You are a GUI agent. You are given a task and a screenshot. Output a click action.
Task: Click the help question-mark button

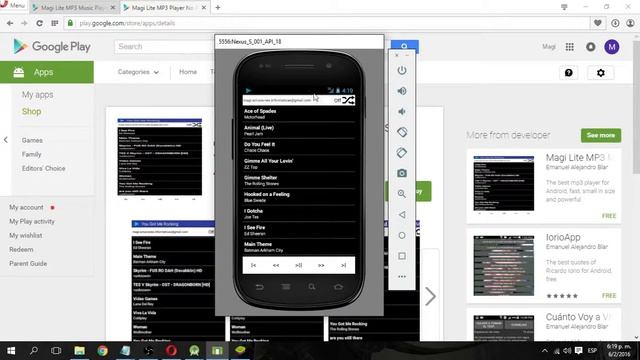(569, 73)
